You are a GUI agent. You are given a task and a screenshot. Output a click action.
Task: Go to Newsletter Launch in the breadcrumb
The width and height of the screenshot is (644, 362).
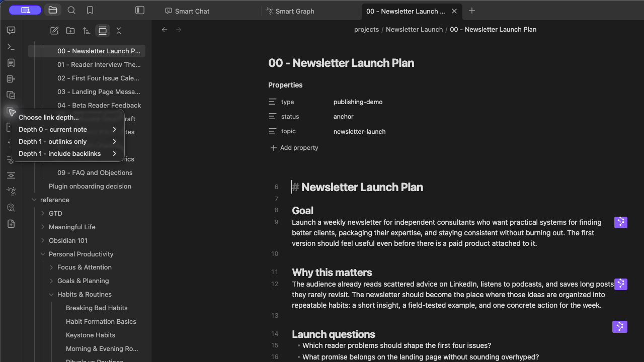pyautogui.click(x=414, y=30)
